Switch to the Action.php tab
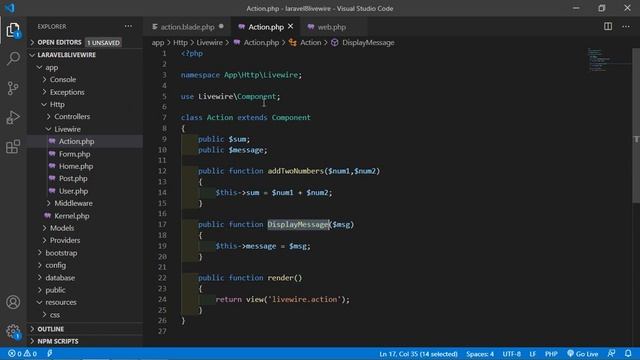 pos(265,27)
